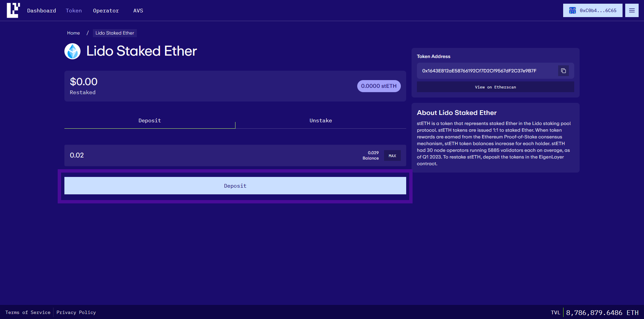Navigate to the AVS page
644x319 pixels.
pos(138,11)
